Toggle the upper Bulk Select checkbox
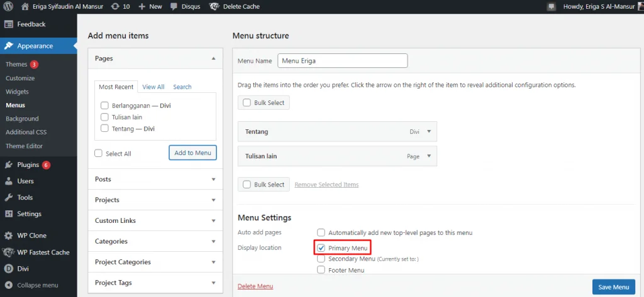This screenshot has width=644, height=297. [x=247, y=102]
